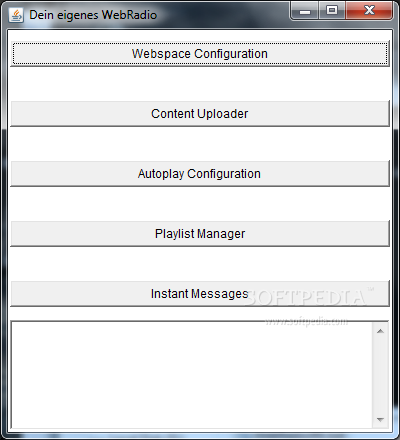The height and width of the screenshot is (440, 400).
Task: Open Instant Messages
Action: click(200, 294)
